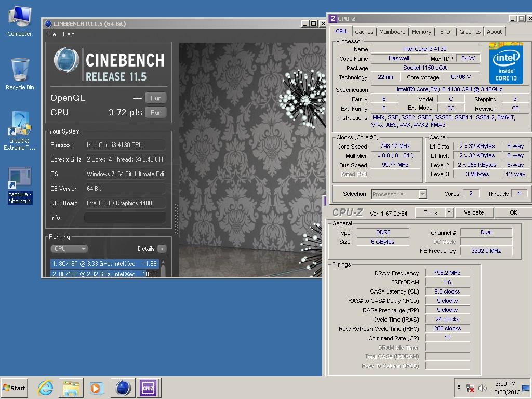Click the Tools button in CPU-Z
Image resolution: width=532 pixels, height=399 pixels.
click(430, 212)
